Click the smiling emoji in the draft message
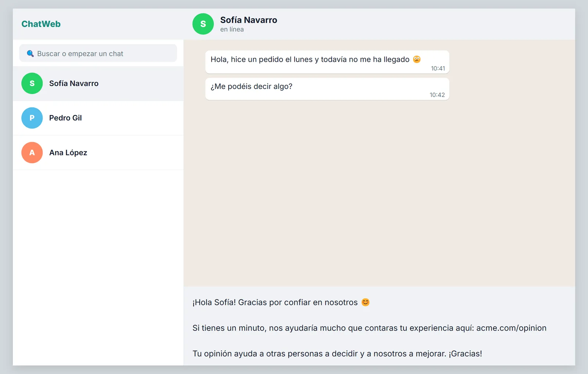 (365, 302)
